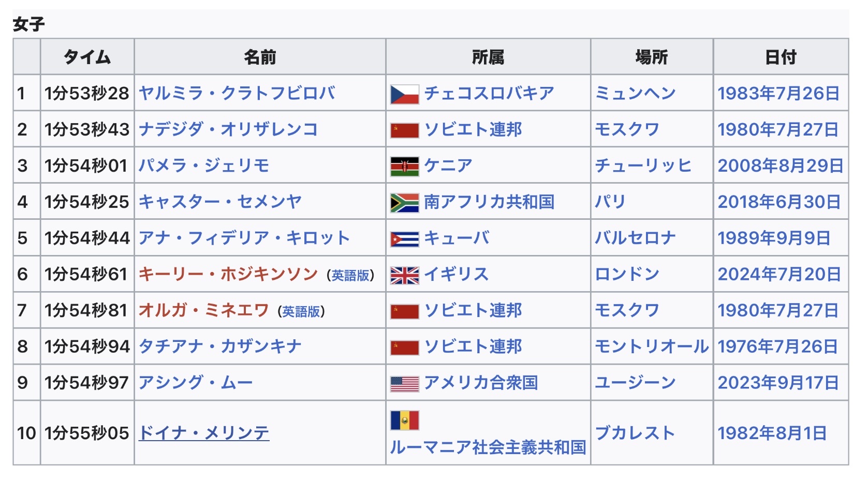Open the 南アフリカ共和国 link

point(489,202)
